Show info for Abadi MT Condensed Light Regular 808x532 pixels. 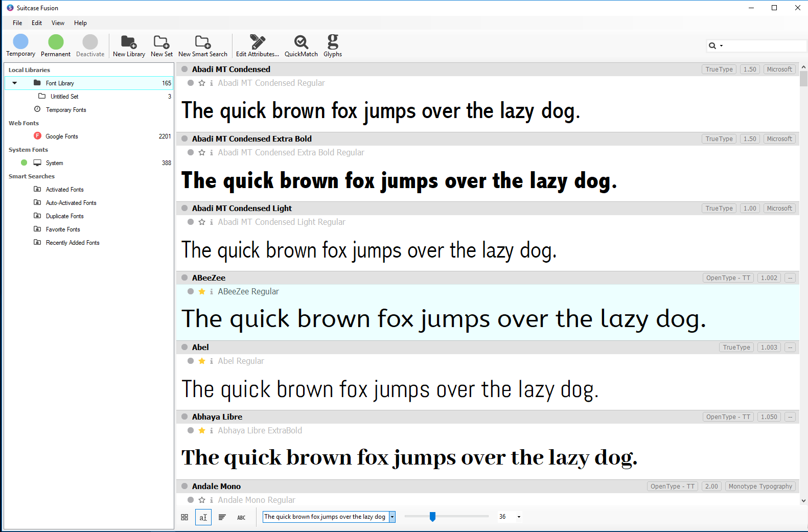(x=212, y=222)
